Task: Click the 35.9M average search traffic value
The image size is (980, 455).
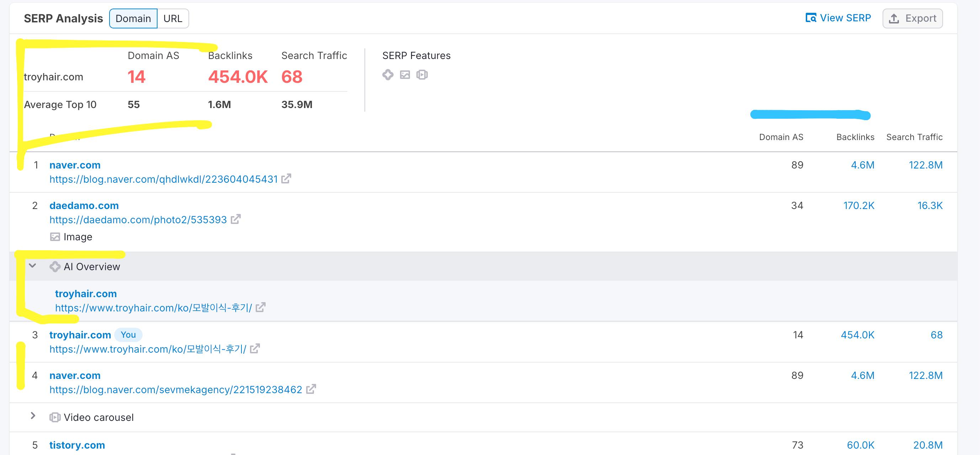Action: point(297,105)
